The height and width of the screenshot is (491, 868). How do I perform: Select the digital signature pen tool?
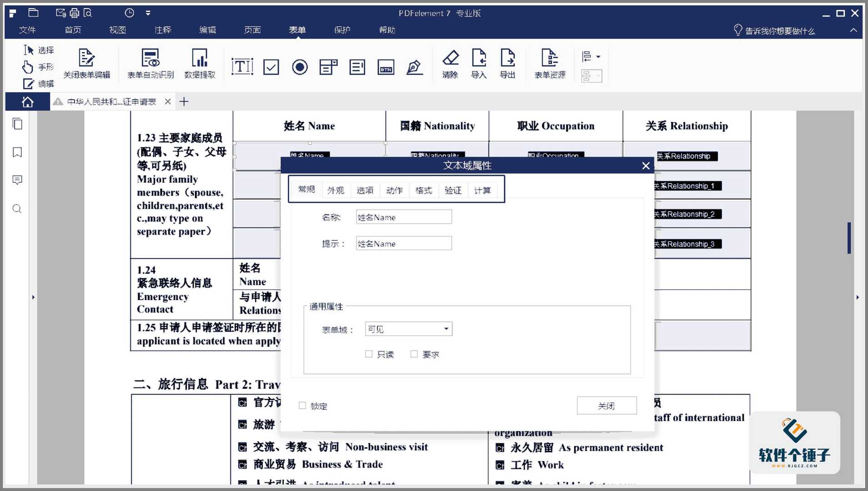click(x=415, y=66)
